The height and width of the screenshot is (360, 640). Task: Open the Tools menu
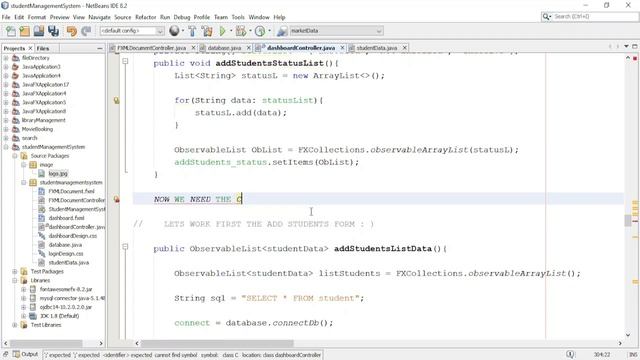(x=238, y=17)
